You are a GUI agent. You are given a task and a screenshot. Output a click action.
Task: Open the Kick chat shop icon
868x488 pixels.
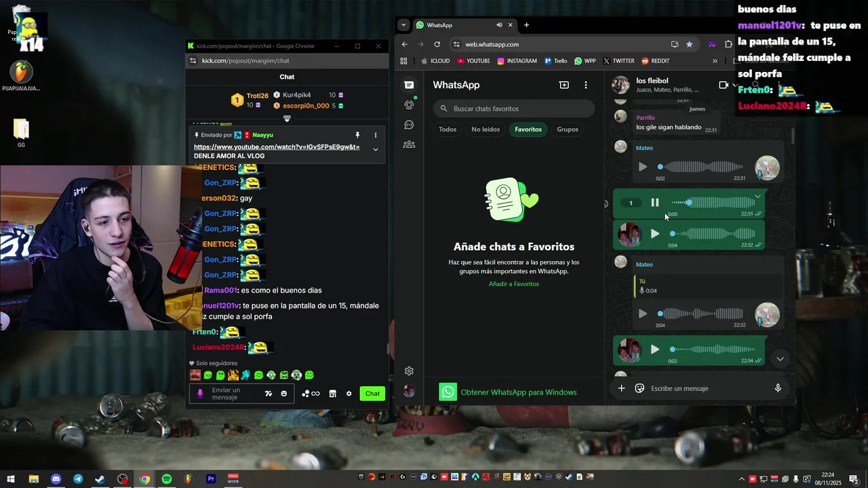pyautogui.click(x=332, y=394)
